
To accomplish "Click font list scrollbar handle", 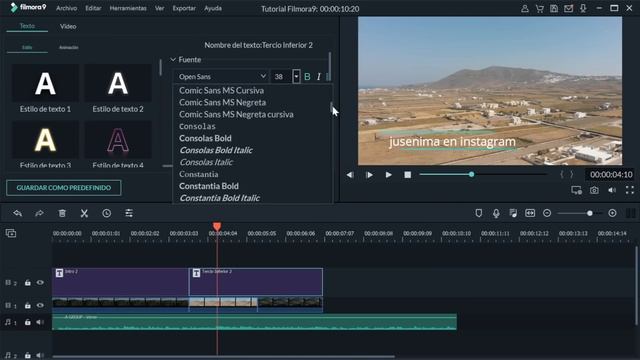I will pyautogui.click(x=331, y=108).
